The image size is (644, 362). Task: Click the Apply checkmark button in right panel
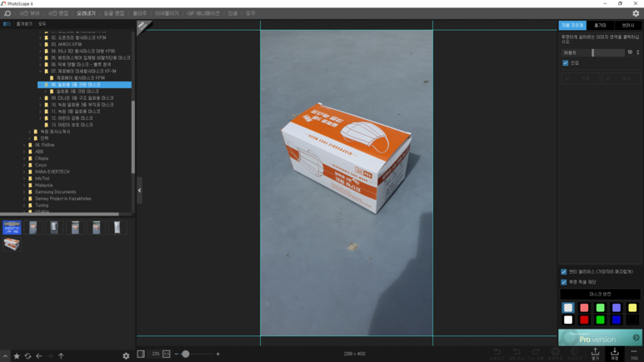click(x=581, y=78)
